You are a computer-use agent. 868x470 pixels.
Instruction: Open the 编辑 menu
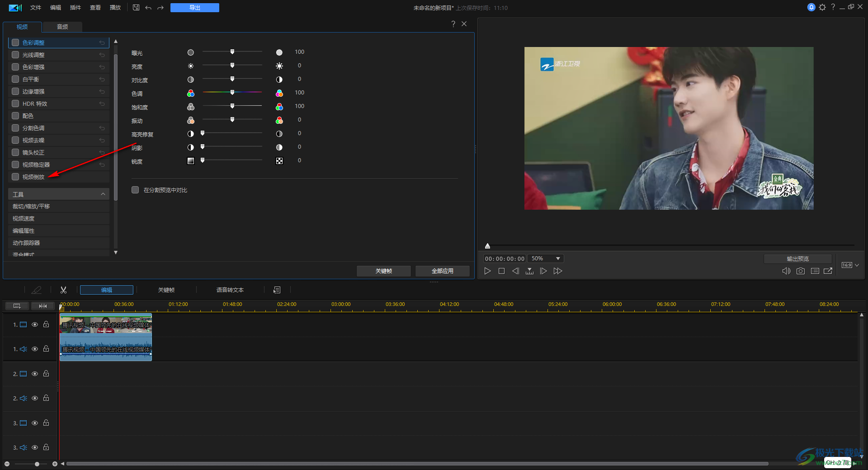56,8
